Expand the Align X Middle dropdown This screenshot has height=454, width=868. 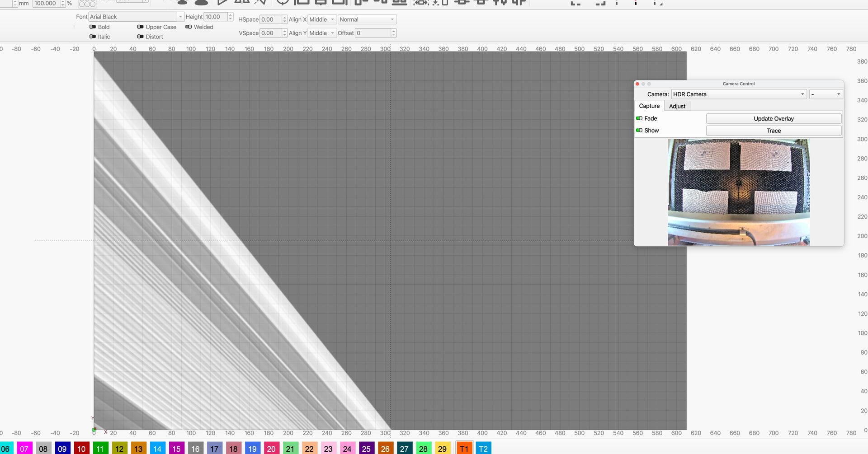[x=322, y=19]
